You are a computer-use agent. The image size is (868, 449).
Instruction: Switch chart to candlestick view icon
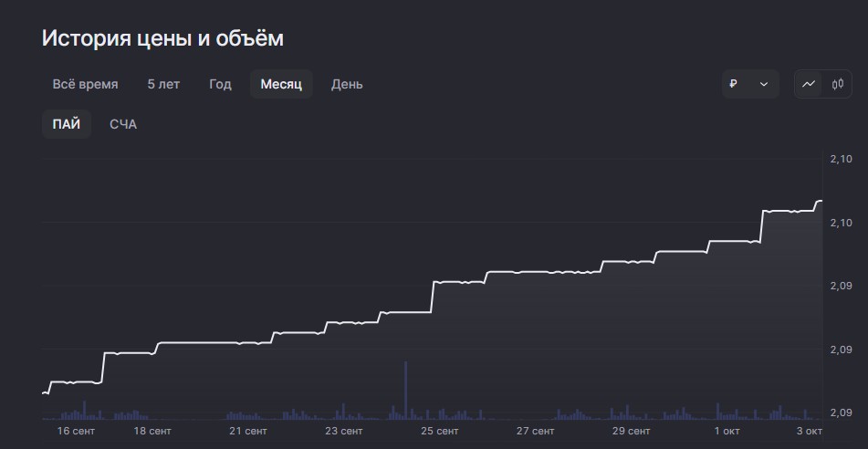pos(838,84)
